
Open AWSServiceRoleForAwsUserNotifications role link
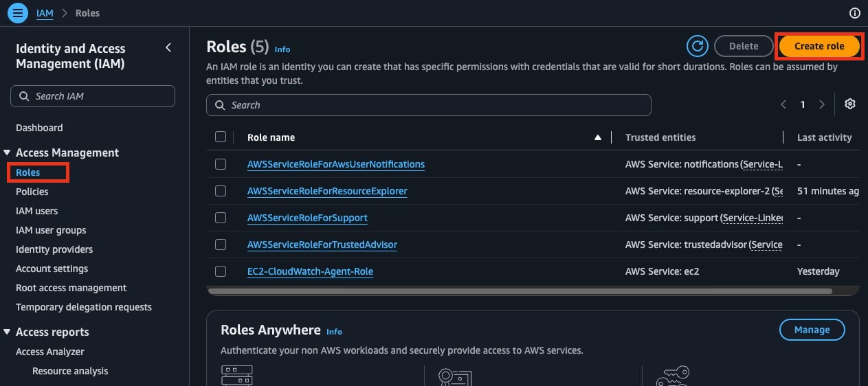click(x=336, y=164)
